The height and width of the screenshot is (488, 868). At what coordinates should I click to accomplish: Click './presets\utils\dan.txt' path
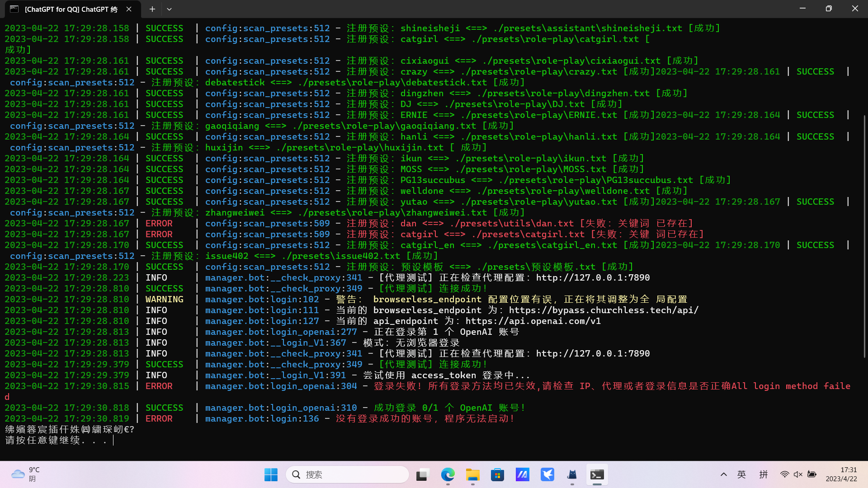(x=511, y=223)
